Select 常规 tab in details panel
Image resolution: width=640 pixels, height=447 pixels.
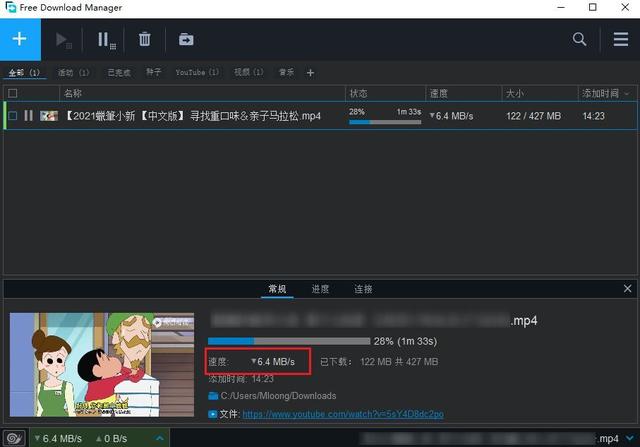277,289
